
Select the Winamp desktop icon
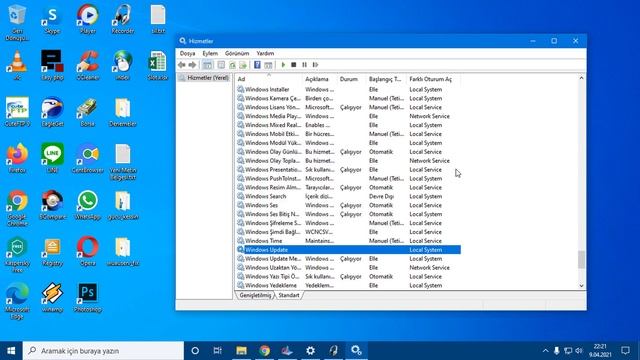pos(52,298)
